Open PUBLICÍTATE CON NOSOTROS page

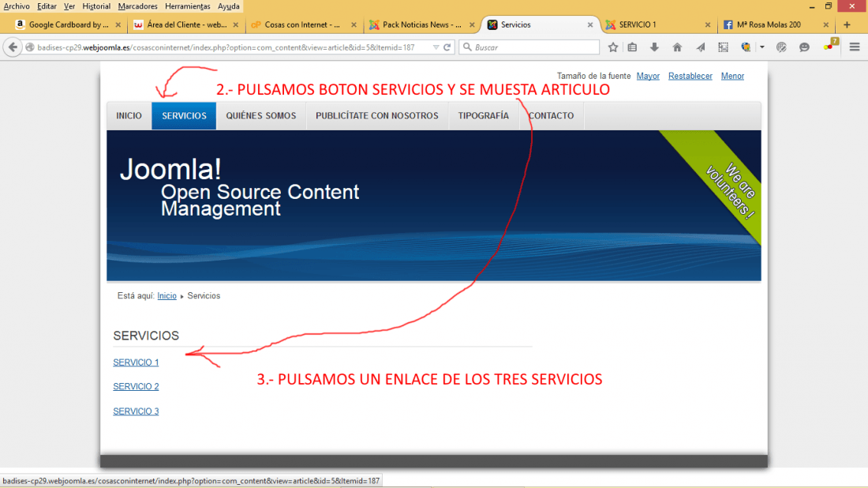pyautogui.click(x=377, y=116)
